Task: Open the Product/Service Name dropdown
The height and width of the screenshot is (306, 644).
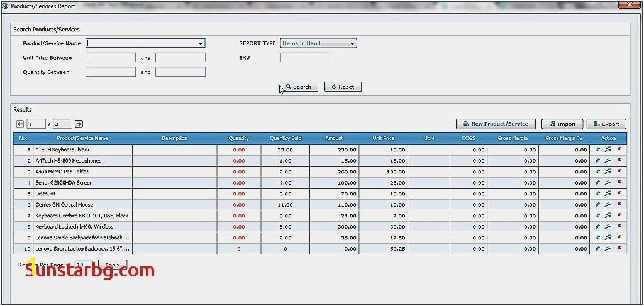Action: tap(201, 43)
